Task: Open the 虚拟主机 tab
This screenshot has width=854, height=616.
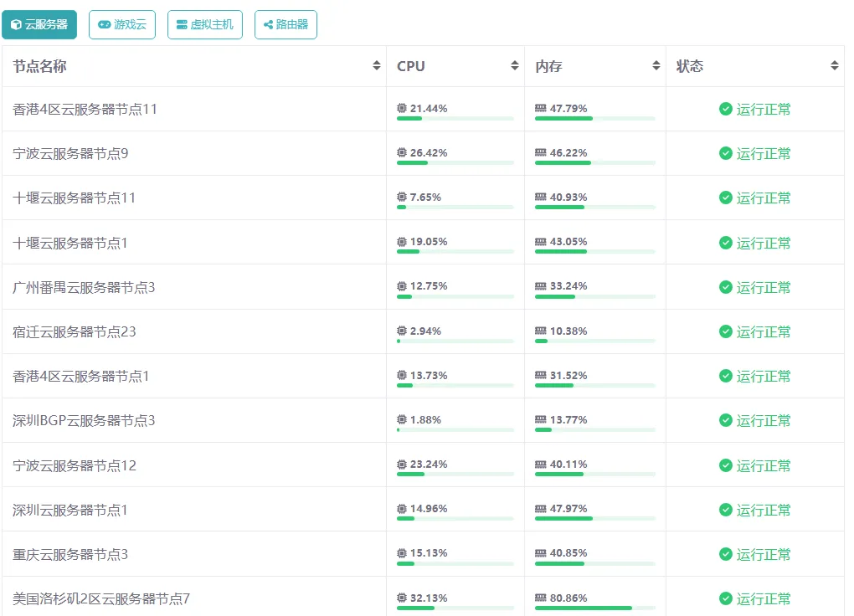Action: tap(205, 25)
